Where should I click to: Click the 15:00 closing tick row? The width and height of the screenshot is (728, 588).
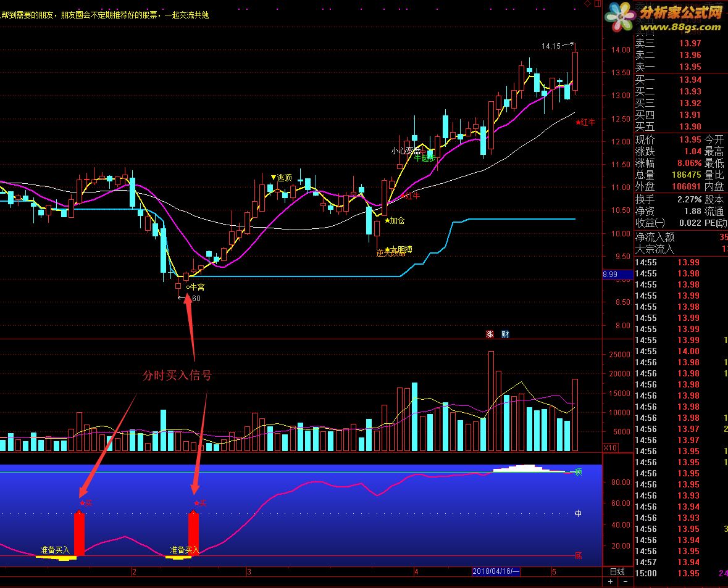pos(681,573)
